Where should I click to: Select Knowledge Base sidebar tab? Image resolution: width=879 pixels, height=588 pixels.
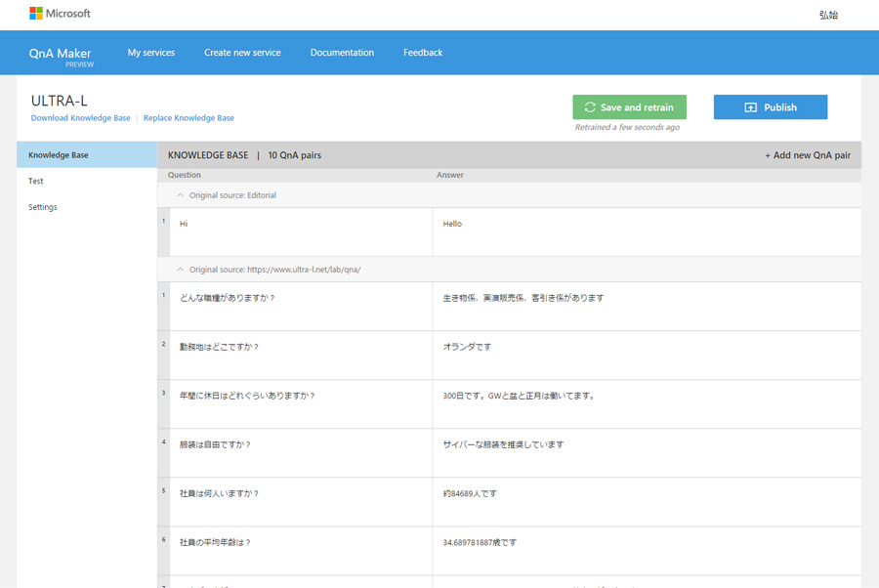tap(87, 154)
